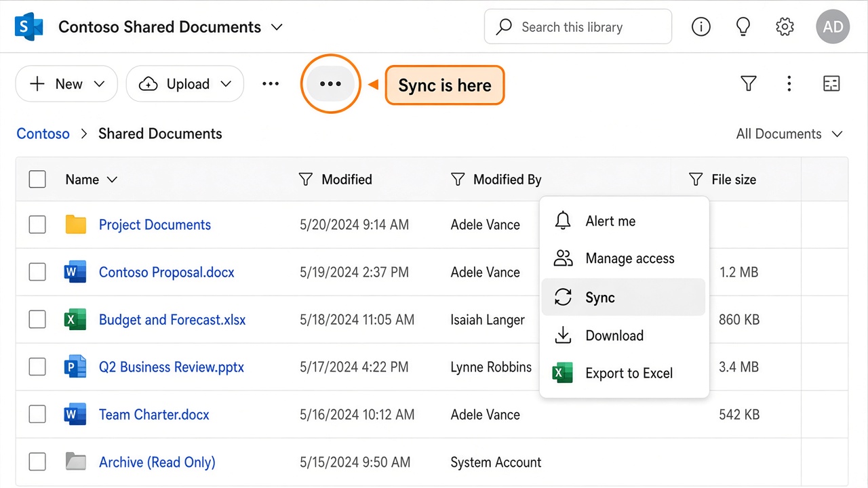868x488 pixels.
Task: Open the filter pane funnel icon
Action: [x=748, y=83]
